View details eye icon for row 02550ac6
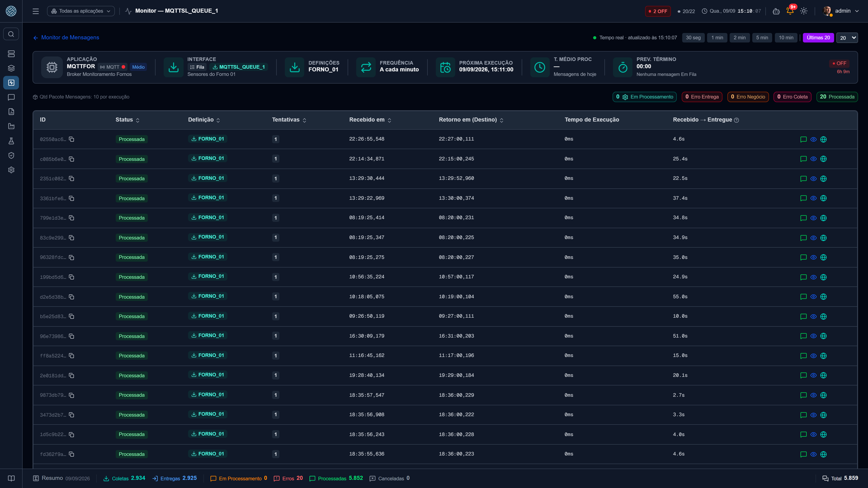868x488 pixels. [814, 139]
